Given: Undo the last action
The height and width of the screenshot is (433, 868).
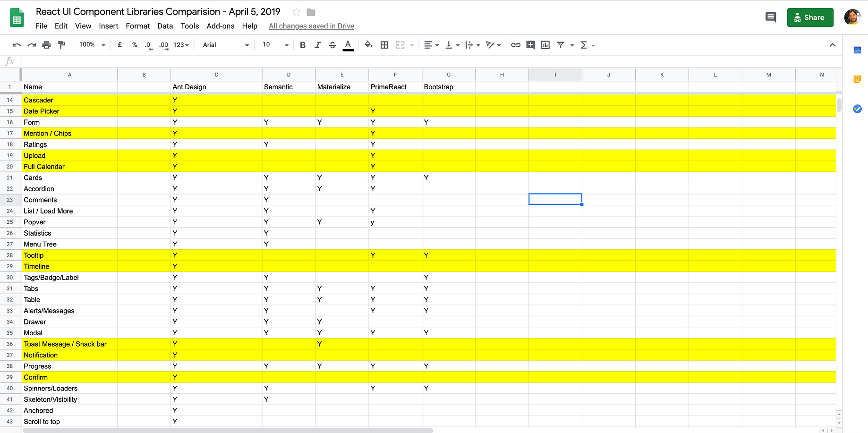Looking at the screenshot, I should 17,45.
